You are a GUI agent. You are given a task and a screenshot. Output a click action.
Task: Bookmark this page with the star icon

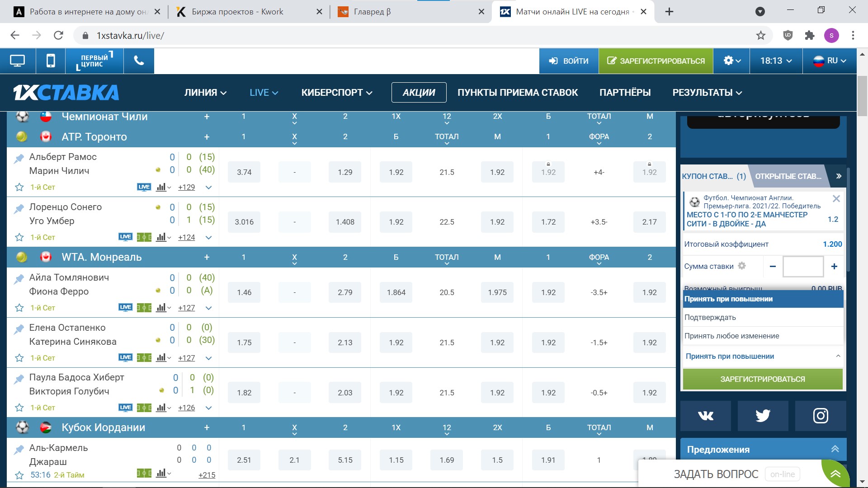click(761, 35)
